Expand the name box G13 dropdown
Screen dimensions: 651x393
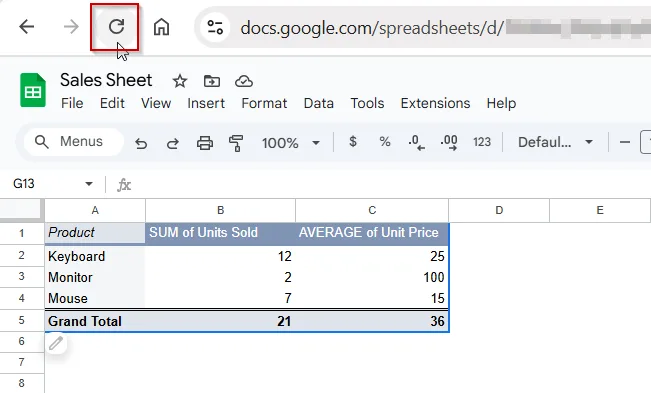[x=88, y=184]
